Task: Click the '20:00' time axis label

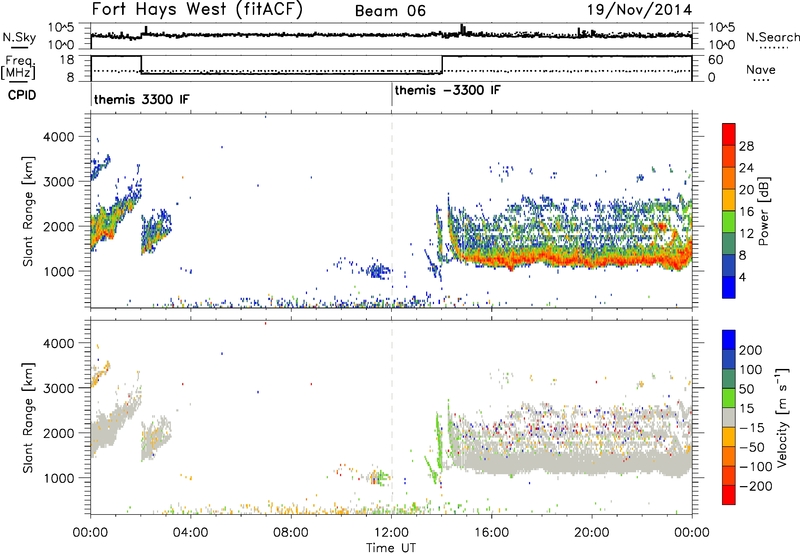Action: coord(592,533)
